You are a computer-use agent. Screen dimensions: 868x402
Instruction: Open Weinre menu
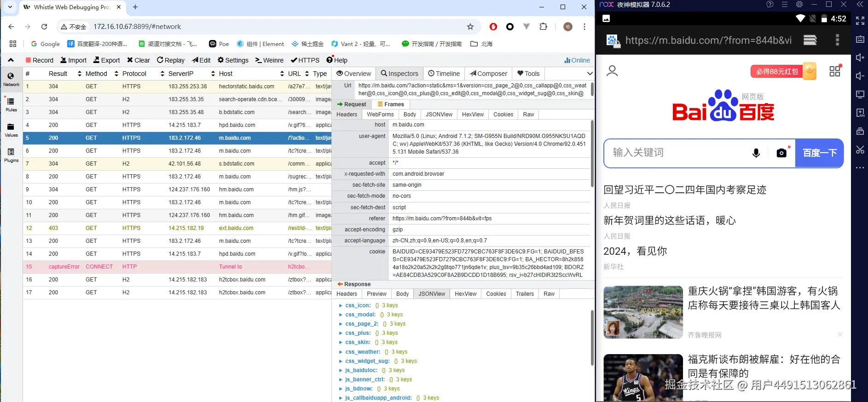(270, 60)
